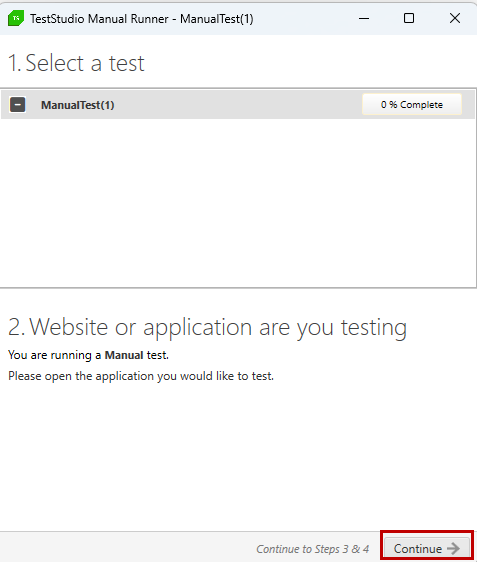Click the bold 'Manual' word in description
This screenshot has width=477, height=562.
124,355
